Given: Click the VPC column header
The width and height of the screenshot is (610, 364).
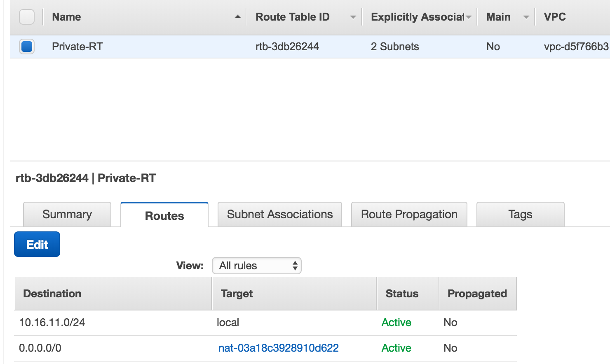Looking at the screenshot, I should click(x=555, y=17).
